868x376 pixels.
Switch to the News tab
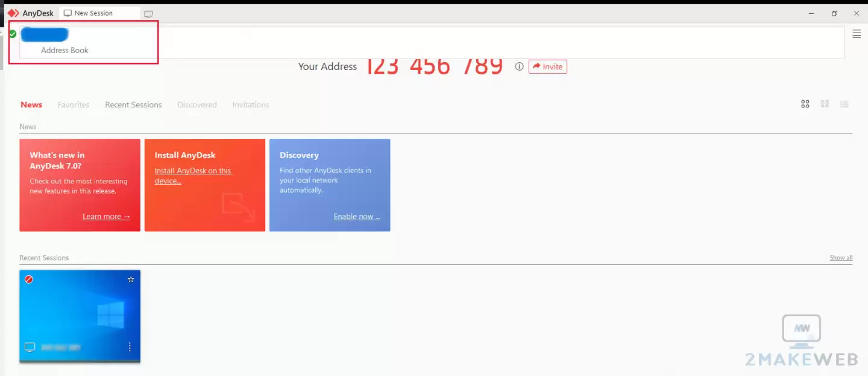point(31,105)
